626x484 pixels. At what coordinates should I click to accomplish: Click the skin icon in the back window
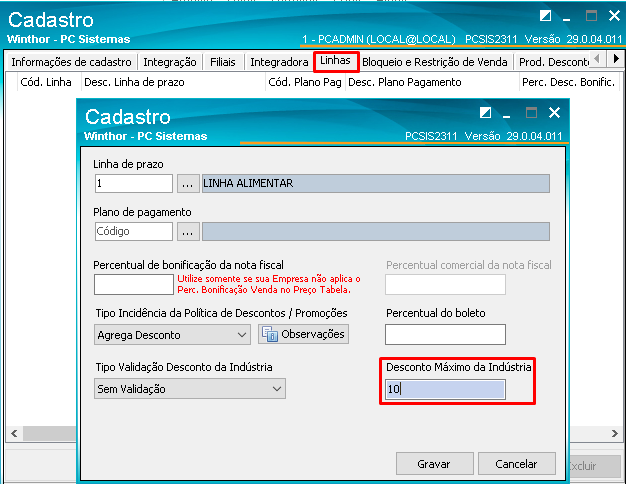[545, 16]
